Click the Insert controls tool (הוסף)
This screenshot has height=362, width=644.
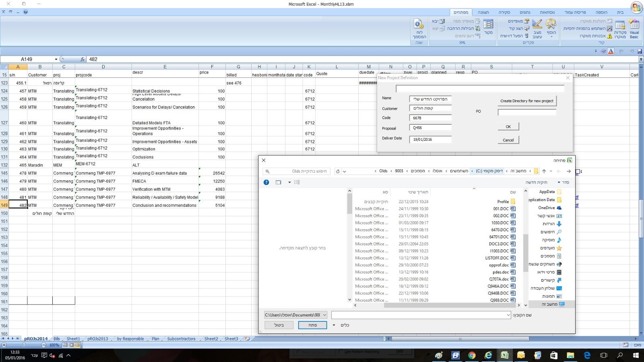pos(551,28)
